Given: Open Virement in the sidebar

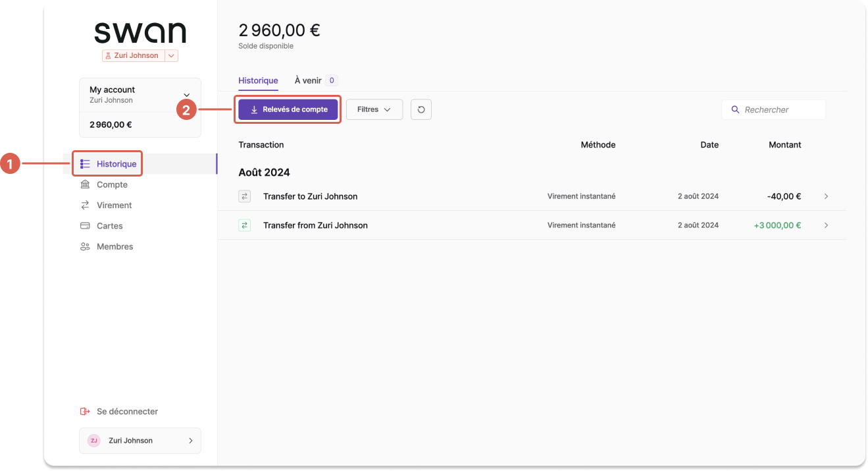Looking at the screenshot, I should [114, 206].
